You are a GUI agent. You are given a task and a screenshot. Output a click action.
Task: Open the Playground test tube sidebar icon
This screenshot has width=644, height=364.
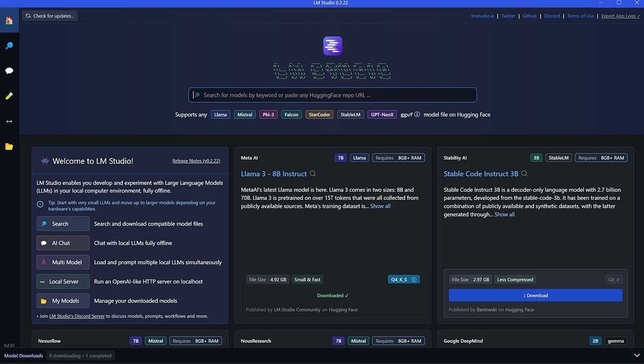coord(9,96)
